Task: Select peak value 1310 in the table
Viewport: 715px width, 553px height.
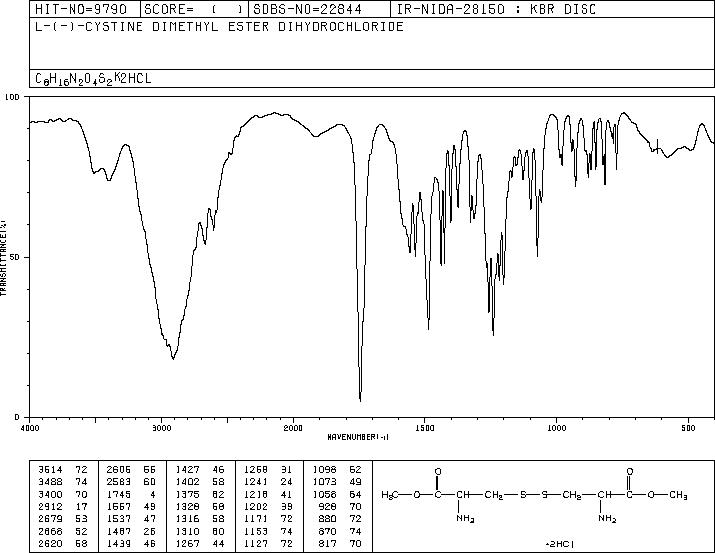Action: tap(187, 531)
